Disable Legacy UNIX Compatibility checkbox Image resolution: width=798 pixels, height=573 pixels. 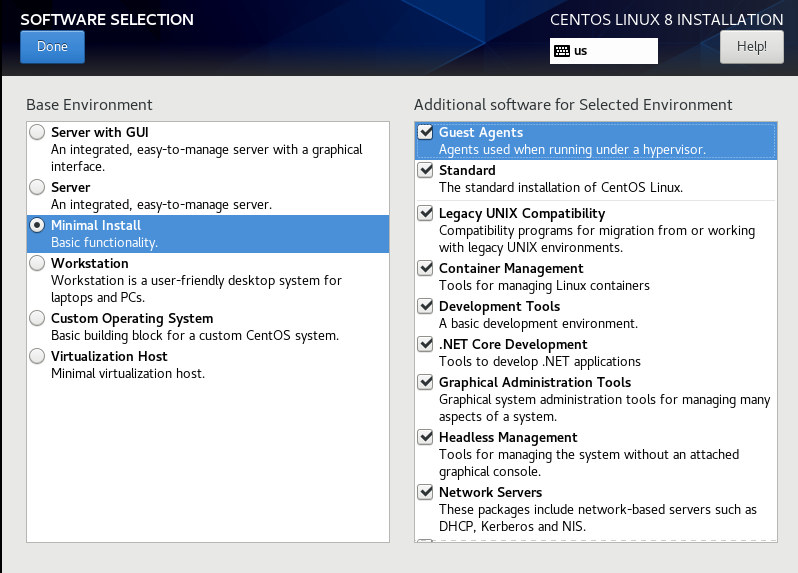(x=426, y=213)
